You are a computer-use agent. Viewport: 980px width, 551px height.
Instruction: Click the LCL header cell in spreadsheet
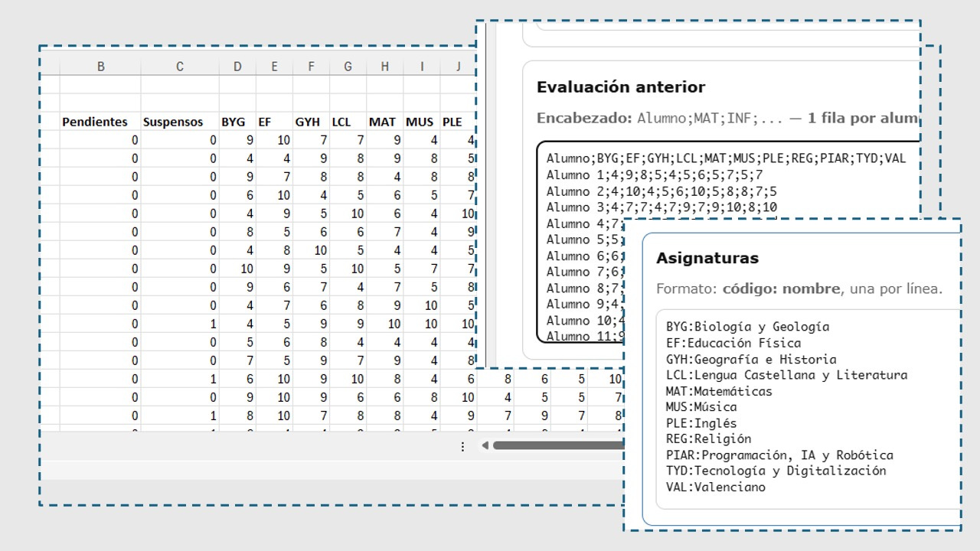[348, 122]
